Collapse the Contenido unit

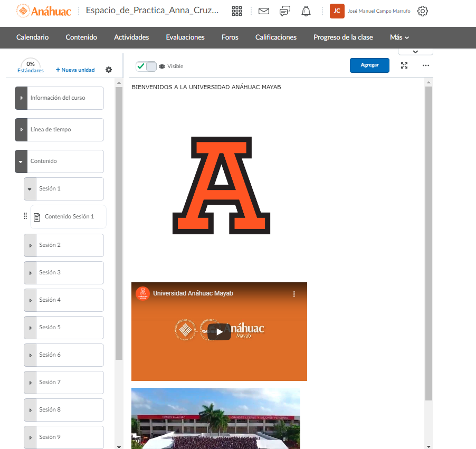point(21,161)
